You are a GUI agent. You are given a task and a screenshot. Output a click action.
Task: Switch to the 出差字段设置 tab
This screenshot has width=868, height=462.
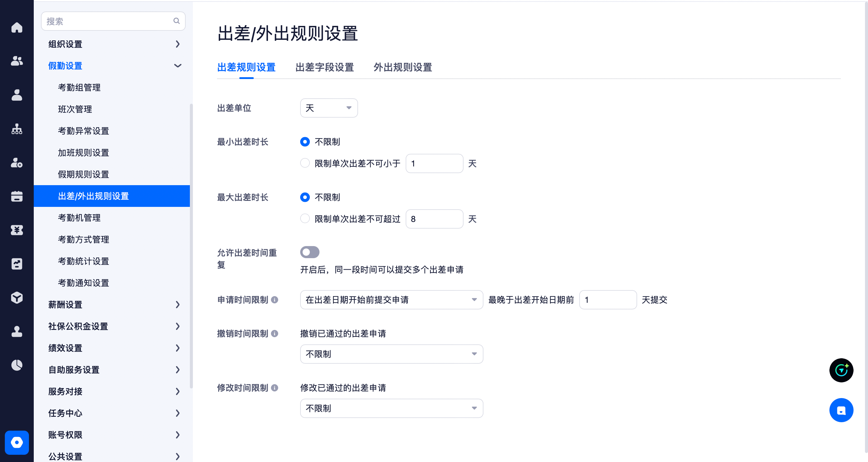click(x=325, y=68)
